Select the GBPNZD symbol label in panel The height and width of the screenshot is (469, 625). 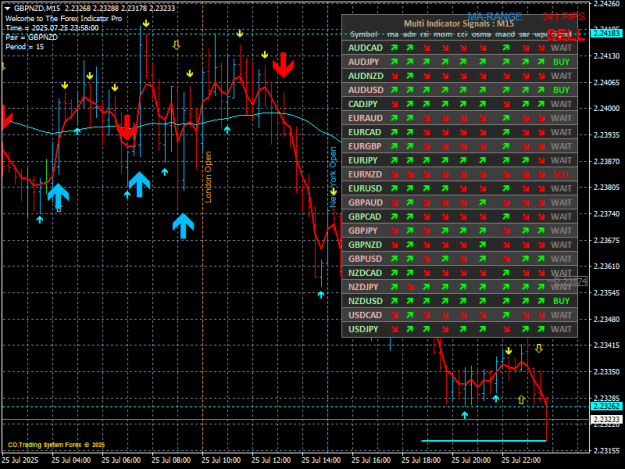[x=365, y=245]
